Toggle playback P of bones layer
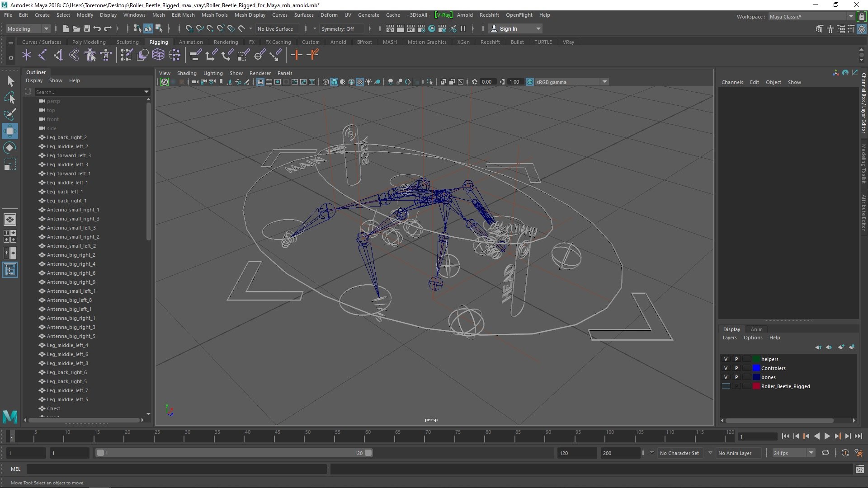Image resolution: width=868 pixels, height=488 pixels. pyautogui.click(x=736, y=377)
